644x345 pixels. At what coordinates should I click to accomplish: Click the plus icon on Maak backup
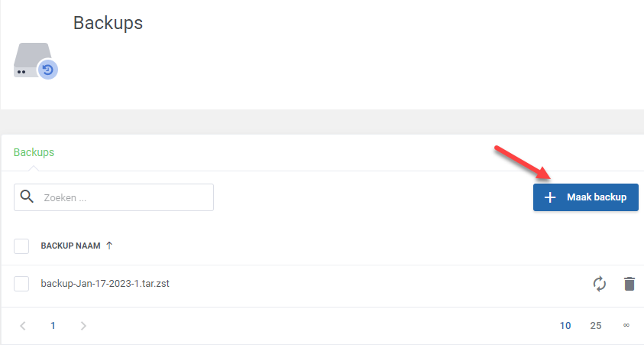point(550,197)
